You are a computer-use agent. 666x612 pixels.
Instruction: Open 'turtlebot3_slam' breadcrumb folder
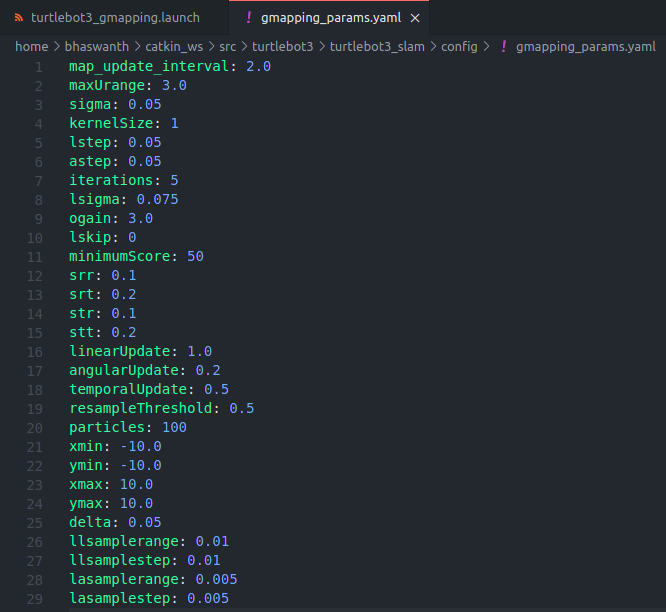pos(375,47)
